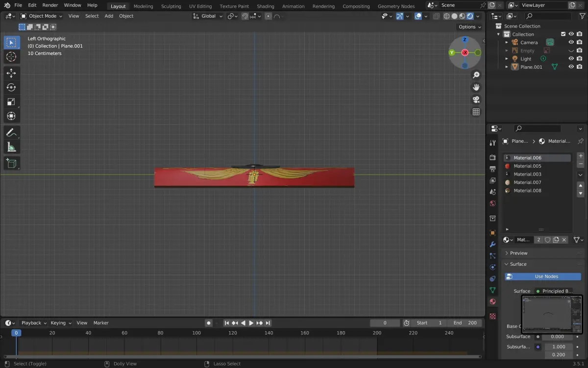Open viewport Options dropdown

(x=469, y=27)
